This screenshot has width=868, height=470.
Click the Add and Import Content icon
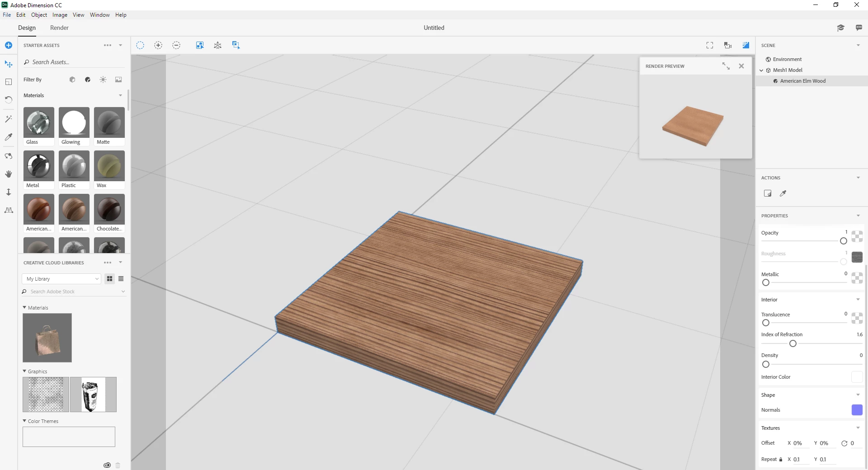(x=9, y=45)
